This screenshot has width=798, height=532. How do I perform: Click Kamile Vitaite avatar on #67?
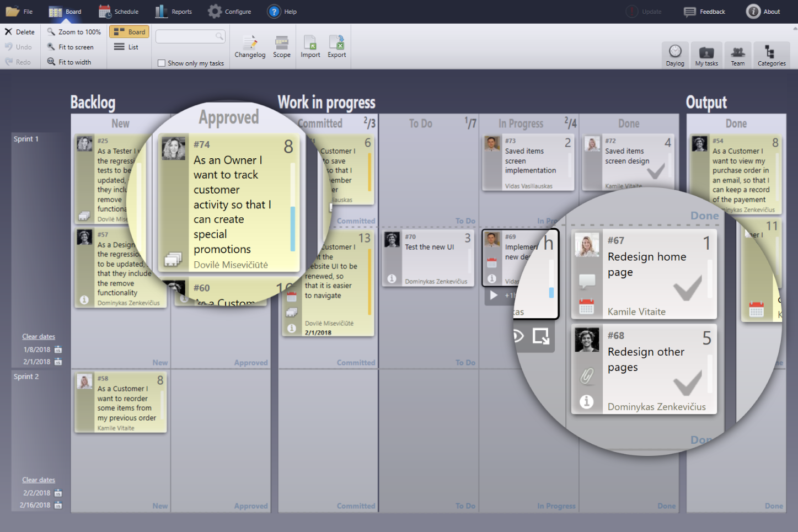tap(587, 245)
